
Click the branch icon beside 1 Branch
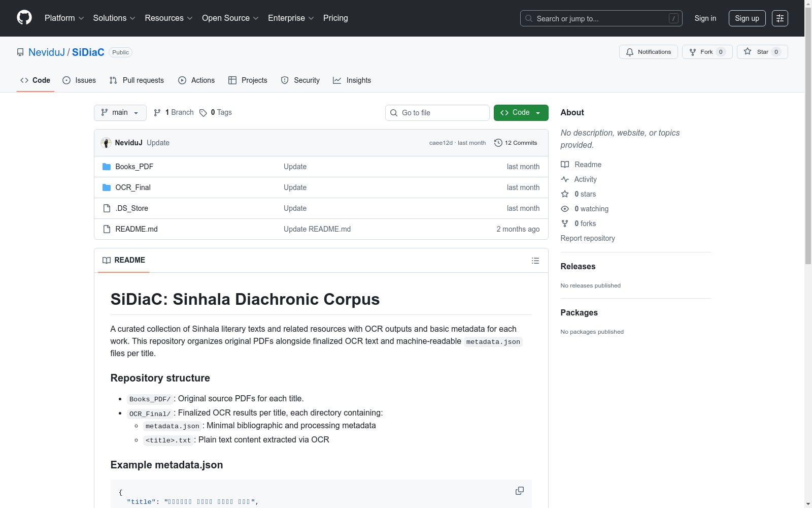[157, 113]
